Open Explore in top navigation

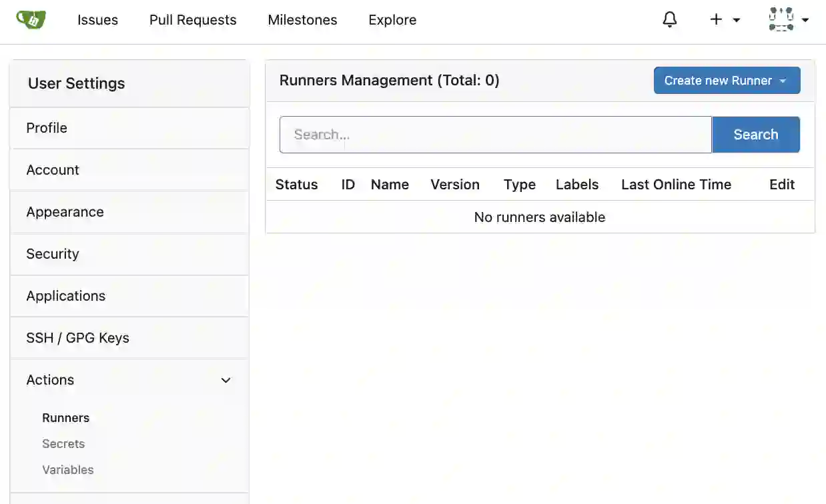click(x=392, y=20)
